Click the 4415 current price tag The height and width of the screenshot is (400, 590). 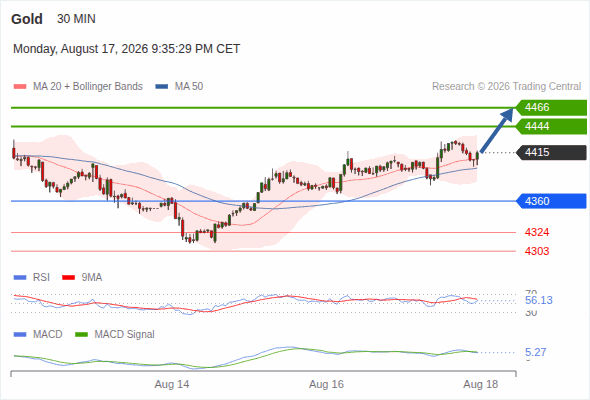pyautogui.click(x=551, y=152)
